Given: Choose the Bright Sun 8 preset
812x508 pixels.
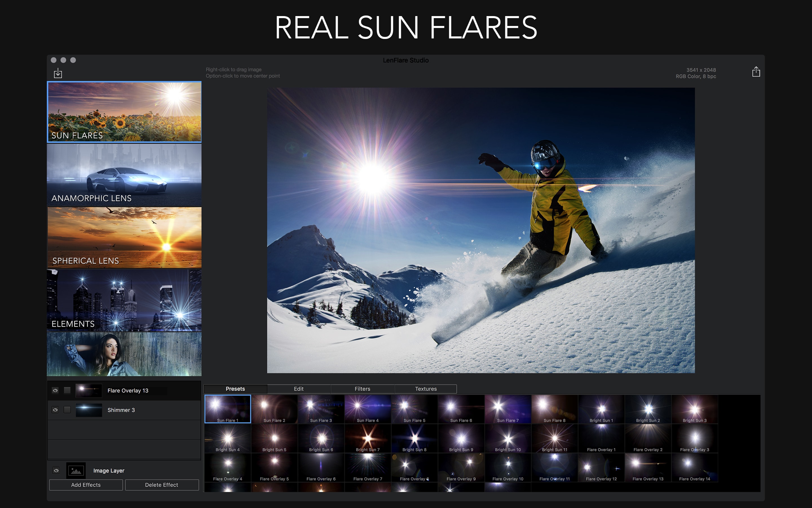Looking at the screenshot, I should tap(414, 439).
